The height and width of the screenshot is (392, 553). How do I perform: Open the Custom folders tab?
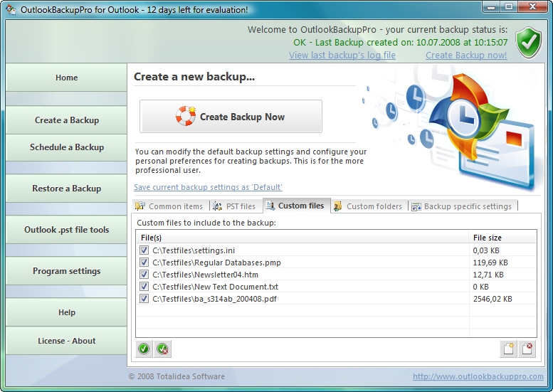[x=369, y=206]
